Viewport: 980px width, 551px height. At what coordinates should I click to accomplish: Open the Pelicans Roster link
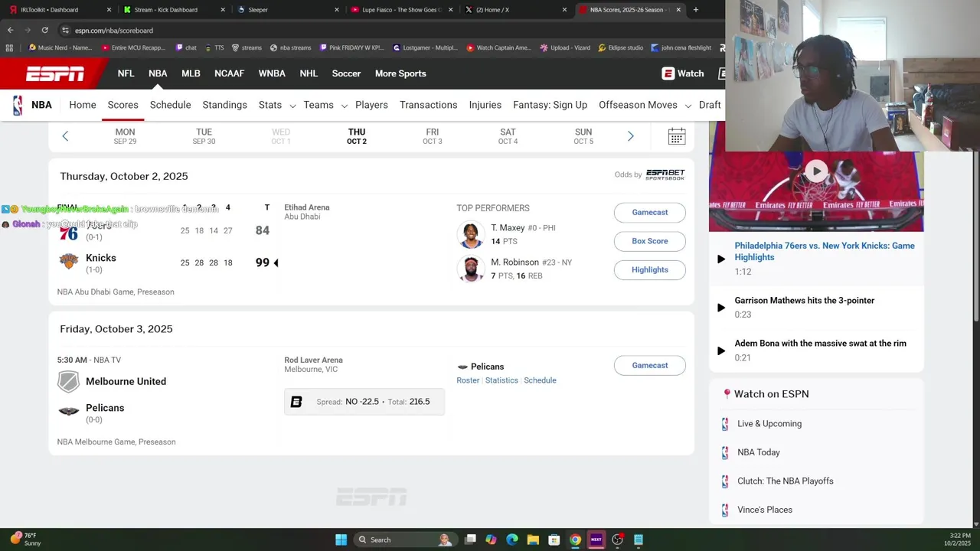click(468, 380)
